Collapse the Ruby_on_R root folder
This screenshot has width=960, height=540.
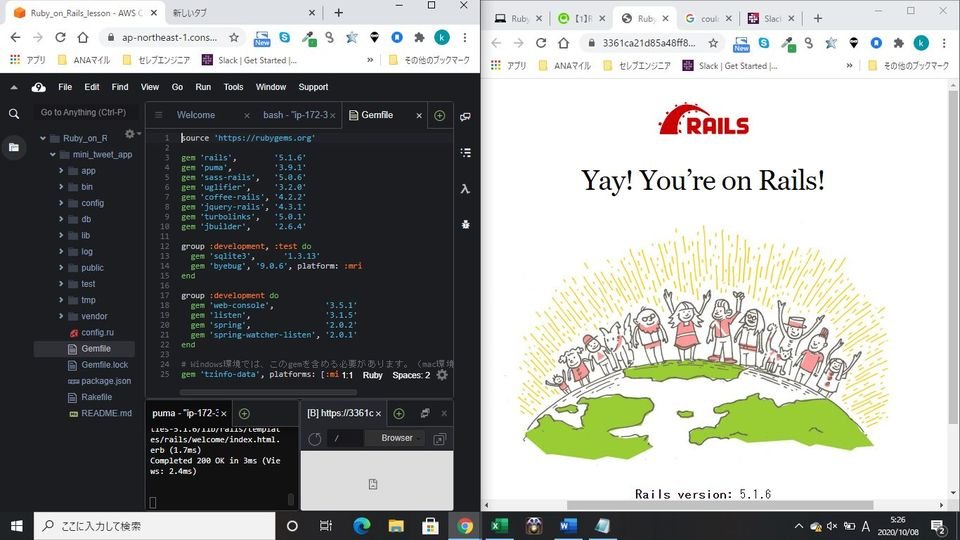43,138
